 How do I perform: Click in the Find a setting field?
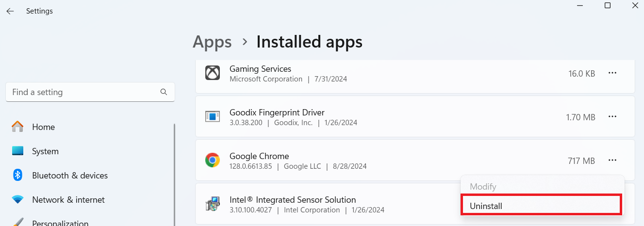tap(90, 92)
